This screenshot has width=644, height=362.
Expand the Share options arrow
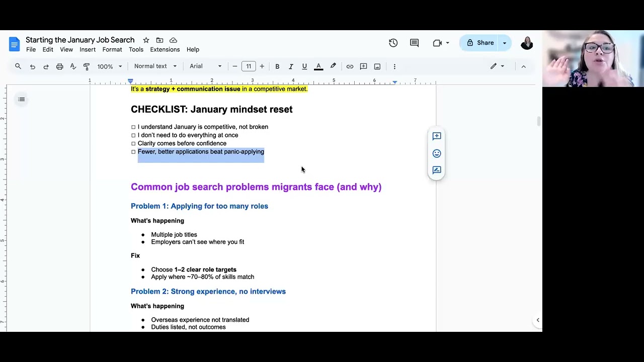coord(505,43)
